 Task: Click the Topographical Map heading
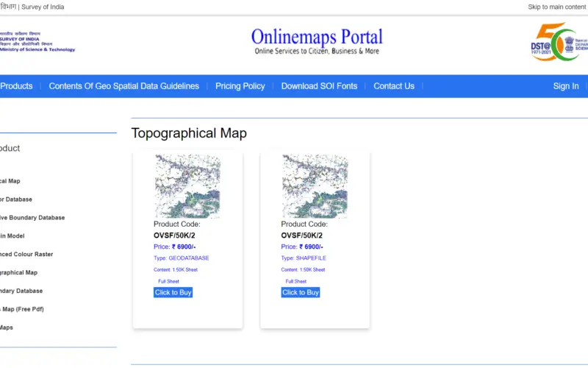(189, 133)
